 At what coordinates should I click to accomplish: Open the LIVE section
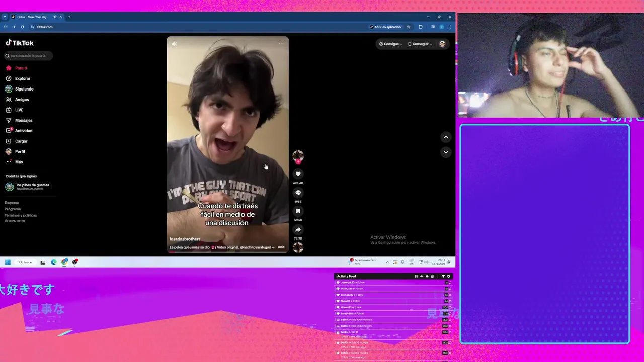coord(15,110)
